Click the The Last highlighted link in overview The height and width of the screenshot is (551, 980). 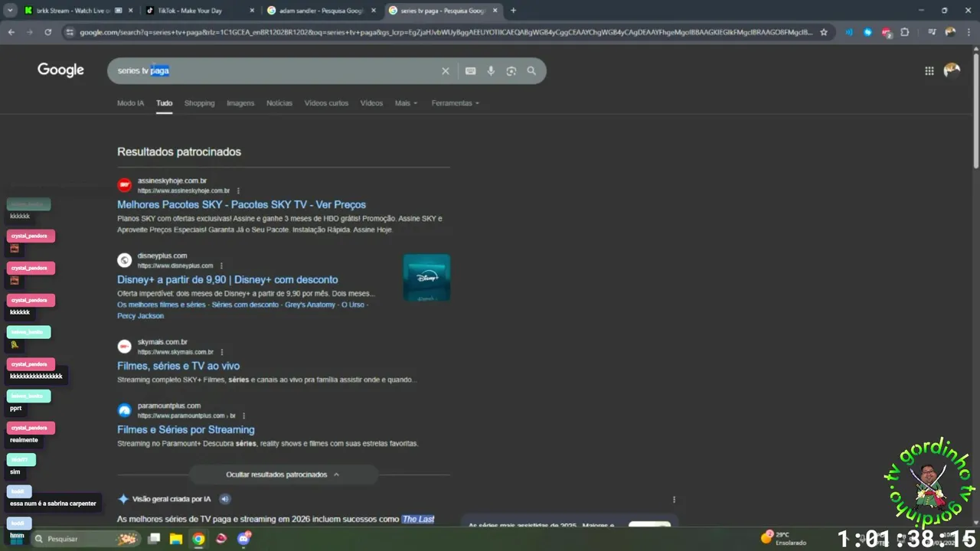[x=418, y=519]
